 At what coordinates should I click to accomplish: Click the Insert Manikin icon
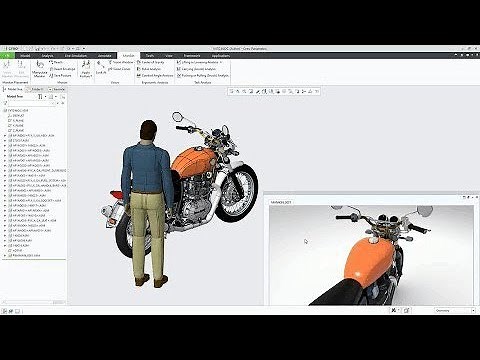[7, 69]
